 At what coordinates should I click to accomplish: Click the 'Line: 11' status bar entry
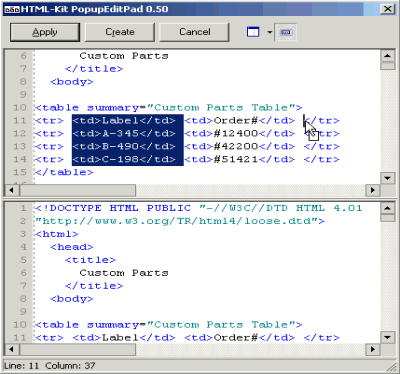tap(22, 366)
